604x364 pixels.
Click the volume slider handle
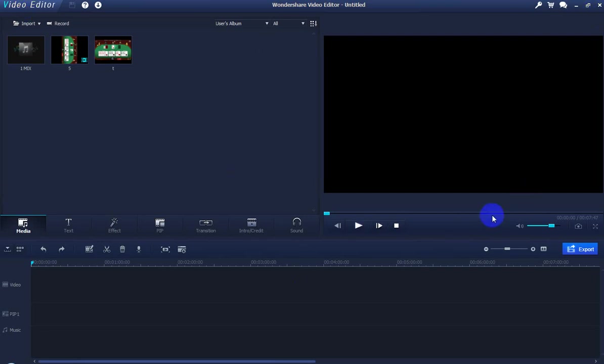(551, 225)
